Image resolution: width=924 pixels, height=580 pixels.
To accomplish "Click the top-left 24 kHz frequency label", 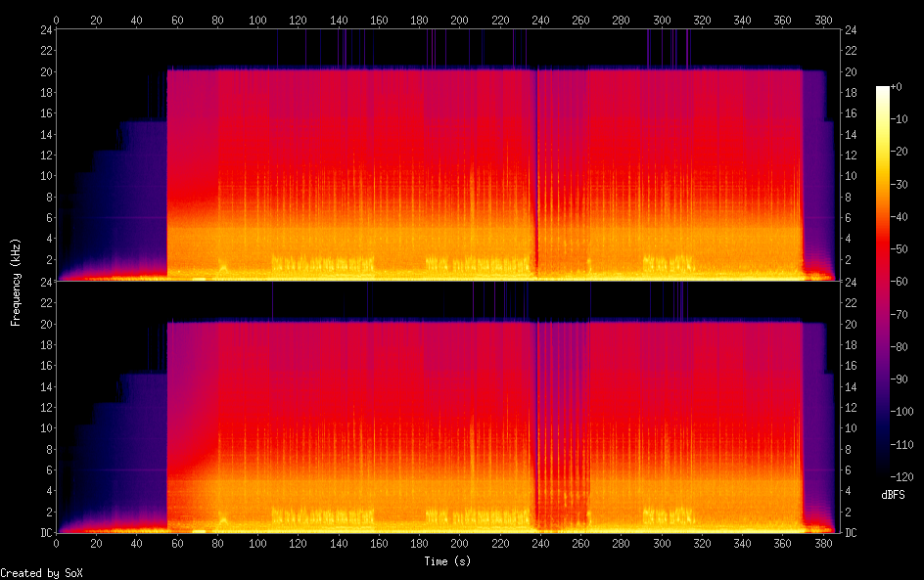I will click(43, 30).
